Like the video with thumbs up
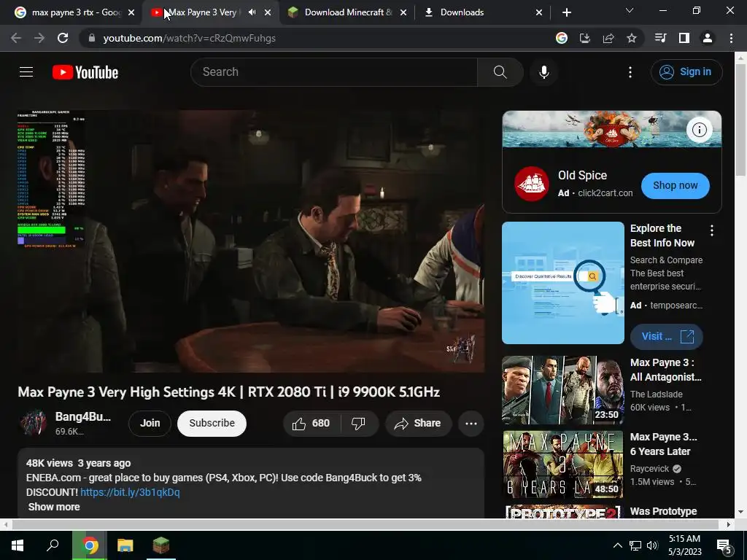The width and height of the screenshot is (747, 560). coord(311,423)
